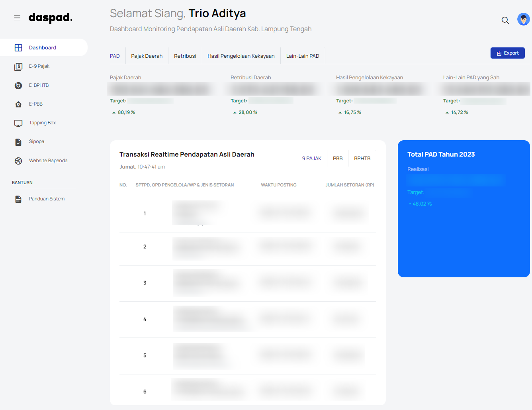Open the E-9 Pajak sidebar icon

pyautogui.click(x=18, y=67)
